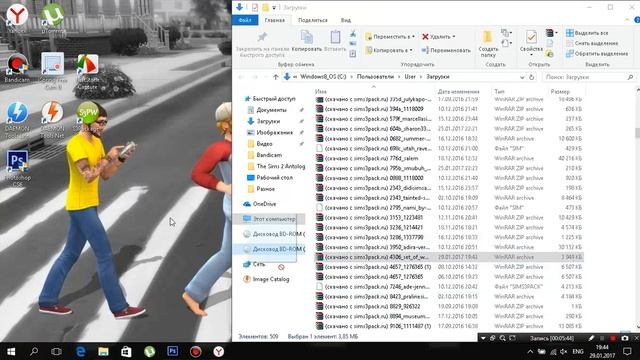Image resolution: width=640 pixels, height=360 pixels.
Task: Switch to the Вид ribbon tab
Action: click(x=346, y=20)
